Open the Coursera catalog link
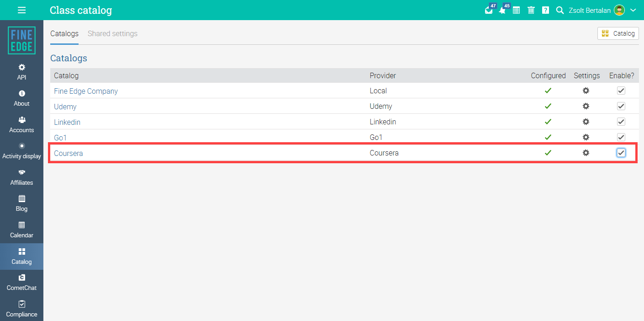Viewport: 644px width, 321px height. pyautogui.click(x=69, y=153)
